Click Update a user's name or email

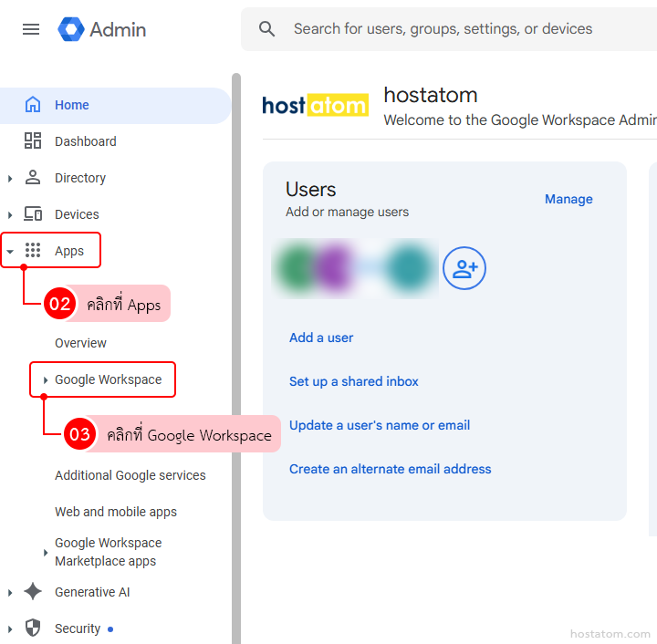tap(380, 425)
